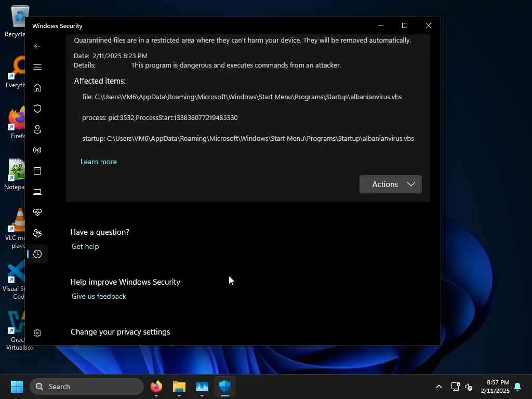Viewport: 532px width, 399px height.
Task: Show hidden system tray icons chevron
Action: tap(439, 387)
